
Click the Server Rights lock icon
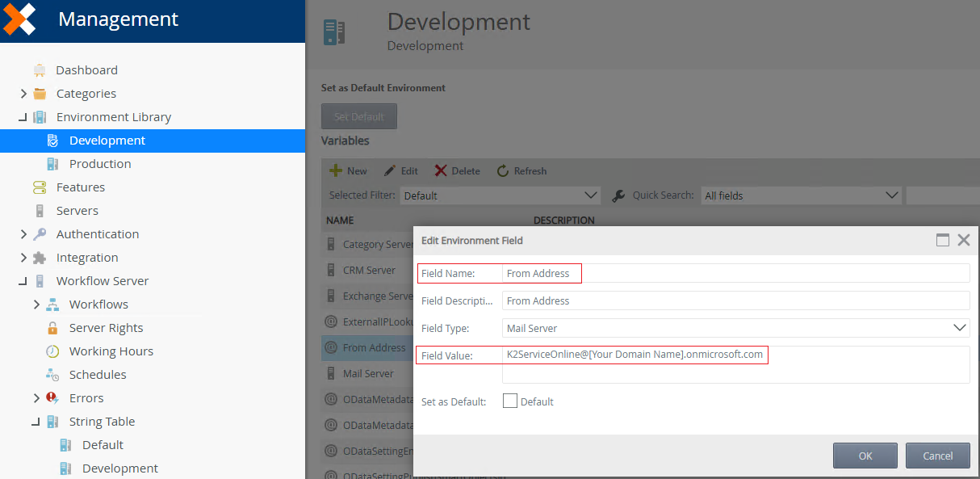click(52, 328)
